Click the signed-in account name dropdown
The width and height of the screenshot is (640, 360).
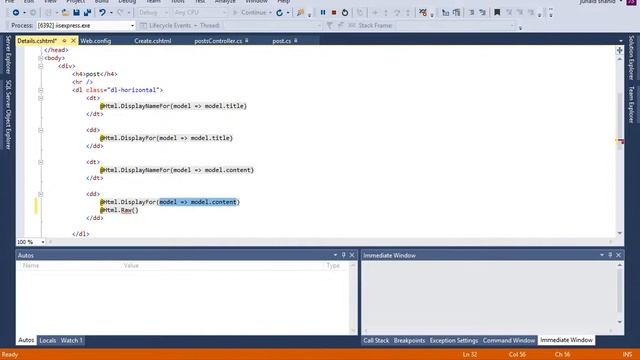[601, 2]
